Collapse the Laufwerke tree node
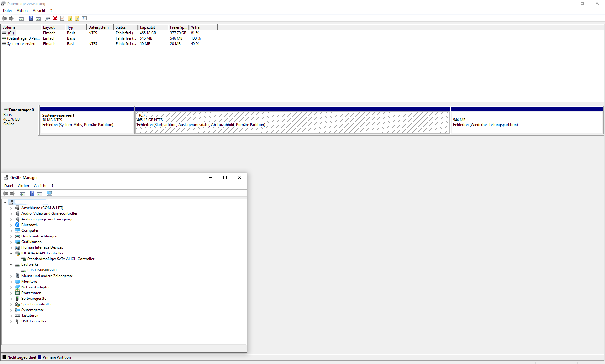The image size is (605, 364). click(x=11, y=264)
